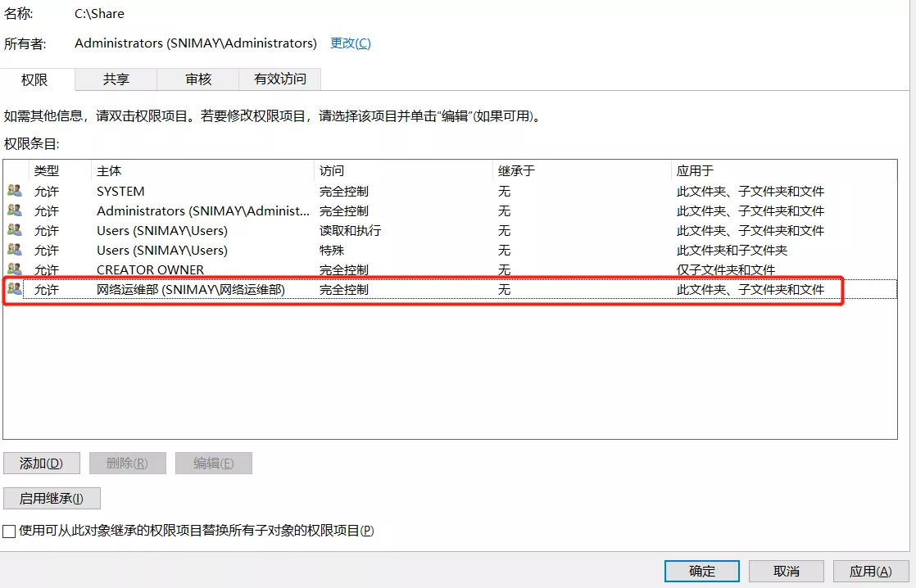Enable replacing child object permission entries checkbox
Viewport: 916px width, 588px height.
[9, 531]
